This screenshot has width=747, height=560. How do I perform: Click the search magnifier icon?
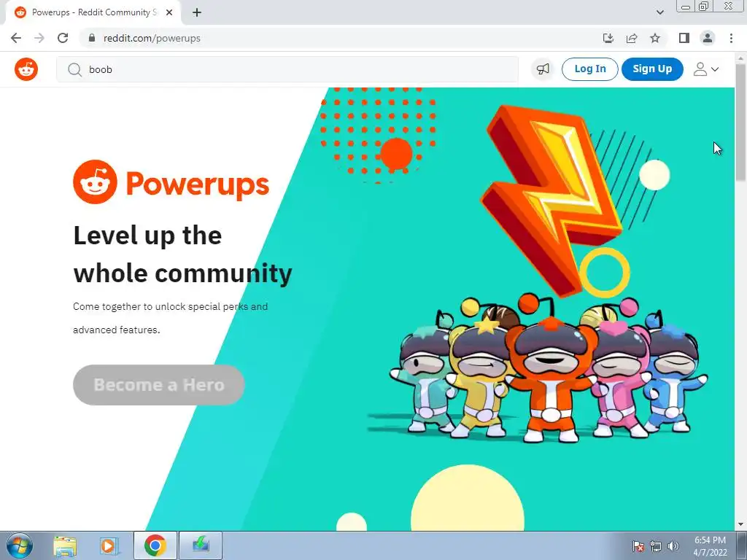coord(74,69)
